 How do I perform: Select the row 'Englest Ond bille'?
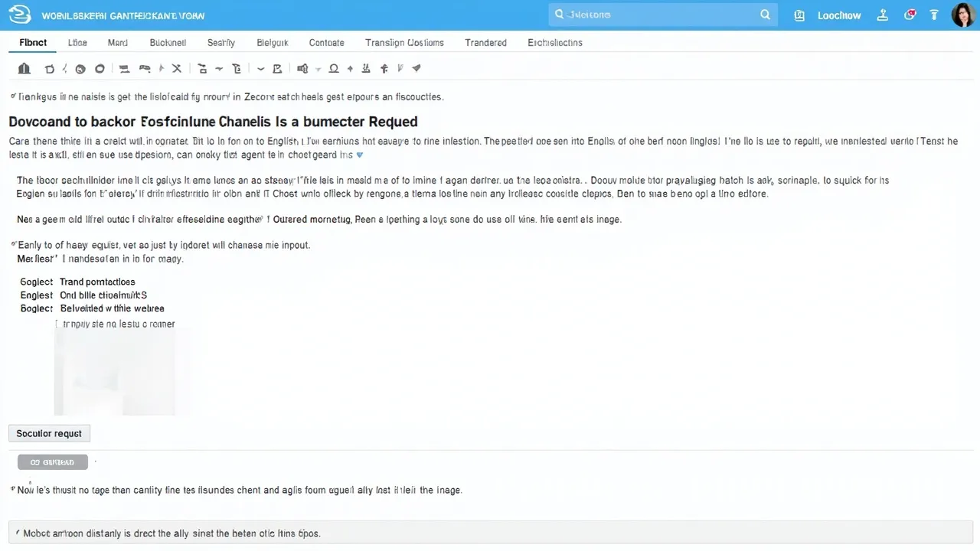(83, 295)
